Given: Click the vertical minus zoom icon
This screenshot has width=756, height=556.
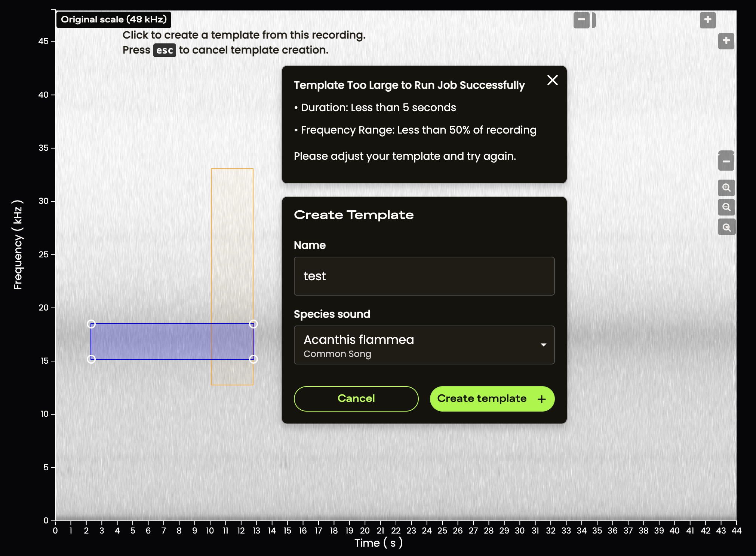Looking at the screenshot, I should [x=726, y=162].
